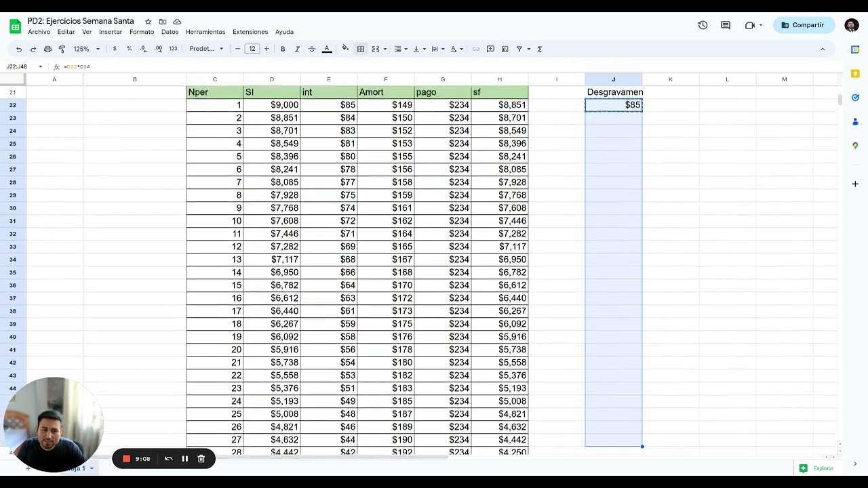
Task: Decrease font size with minus
Action: tap(237, 49)
